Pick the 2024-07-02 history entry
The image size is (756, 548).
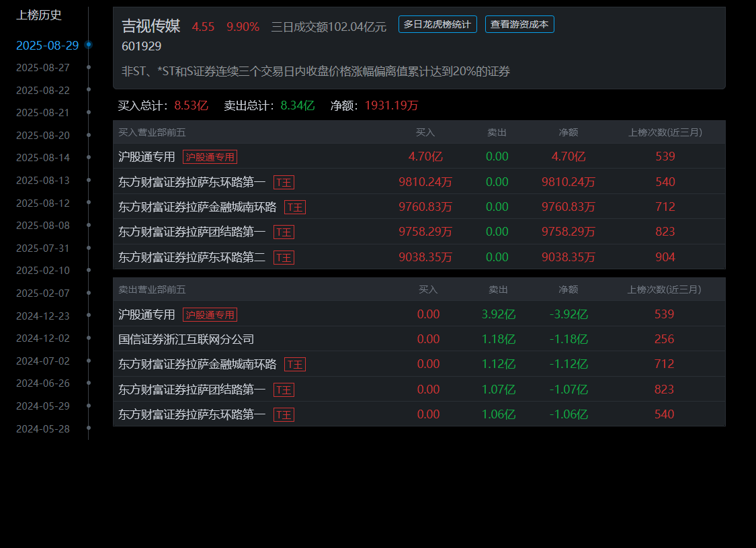pyautogui.click(x=43, y=361)
